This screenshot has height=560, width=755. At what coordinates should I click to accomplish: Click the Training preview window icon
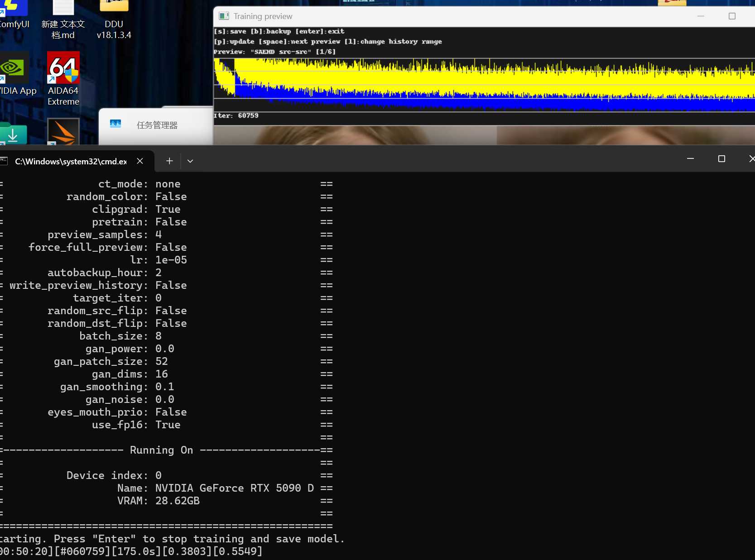point(224,16)
